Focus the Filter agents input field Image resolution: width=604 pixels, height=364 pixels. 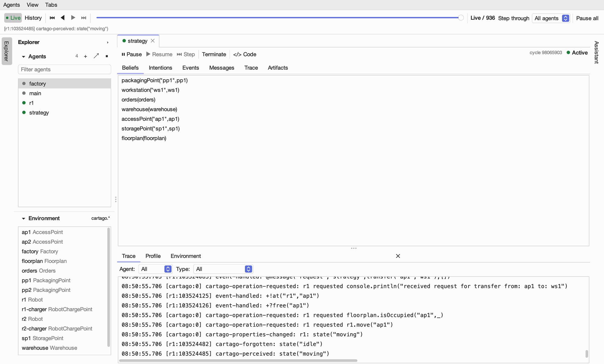pyautogui.click(x=65, y=69)
